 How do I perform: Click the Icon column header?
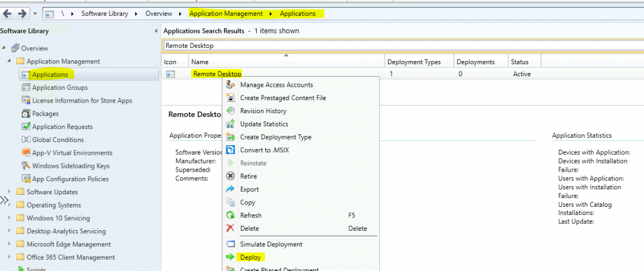[175, 62]
